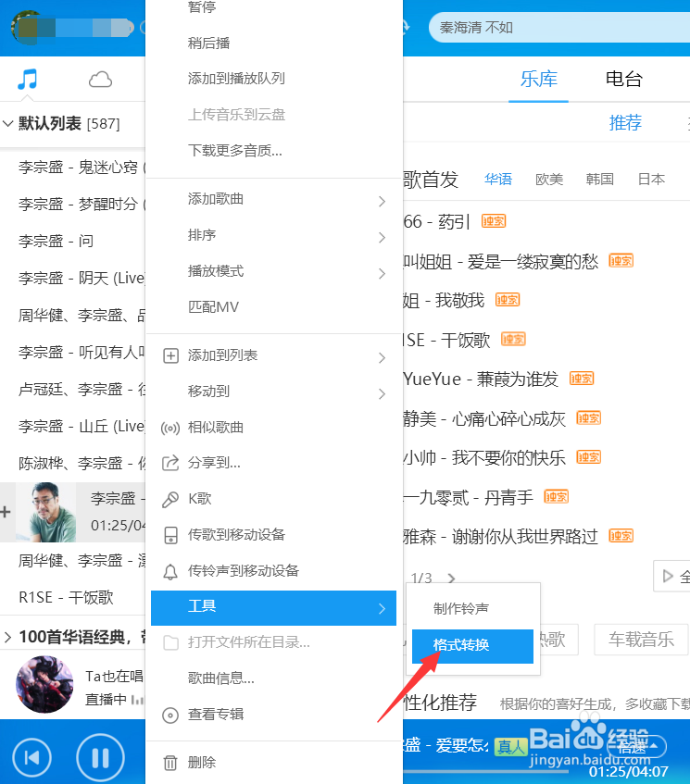Image resolution: width=690 pixels, height=784 pixels.
Task: Go to next page of new songs list
Action: pos(451,579)
